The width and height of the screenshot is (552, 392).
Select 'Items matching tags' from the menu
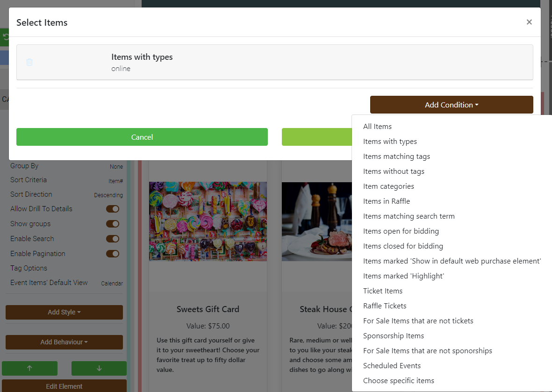coord(396,157)
